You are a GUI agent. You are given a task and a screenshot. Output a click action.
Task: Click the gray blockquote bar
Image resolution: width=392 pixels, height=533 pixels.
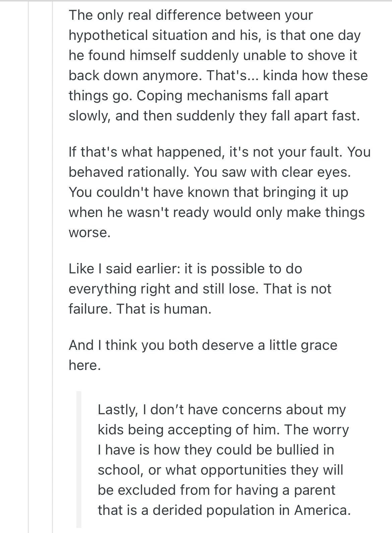79,460
